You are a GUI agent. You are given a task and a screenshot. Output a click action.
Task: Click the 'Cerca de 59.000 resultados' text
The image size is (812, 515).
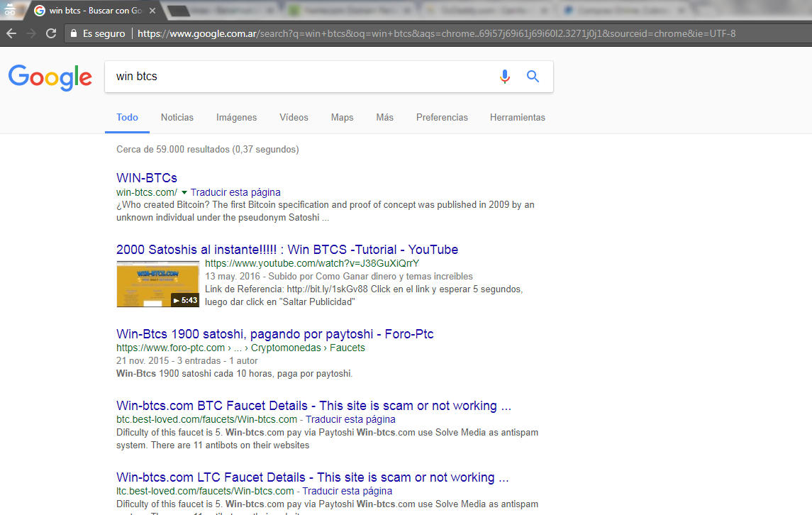click(x=208, y=149)
